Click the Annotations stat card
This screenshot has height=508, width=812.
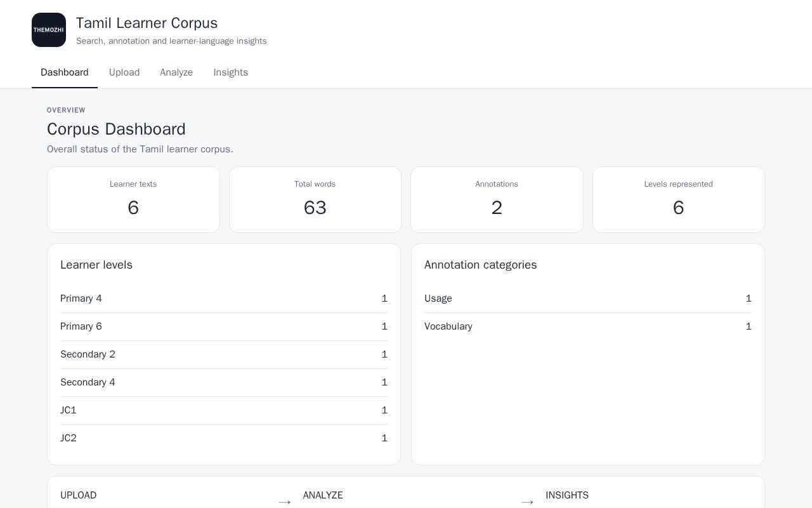pyautogui.click(x=497, y=199)
